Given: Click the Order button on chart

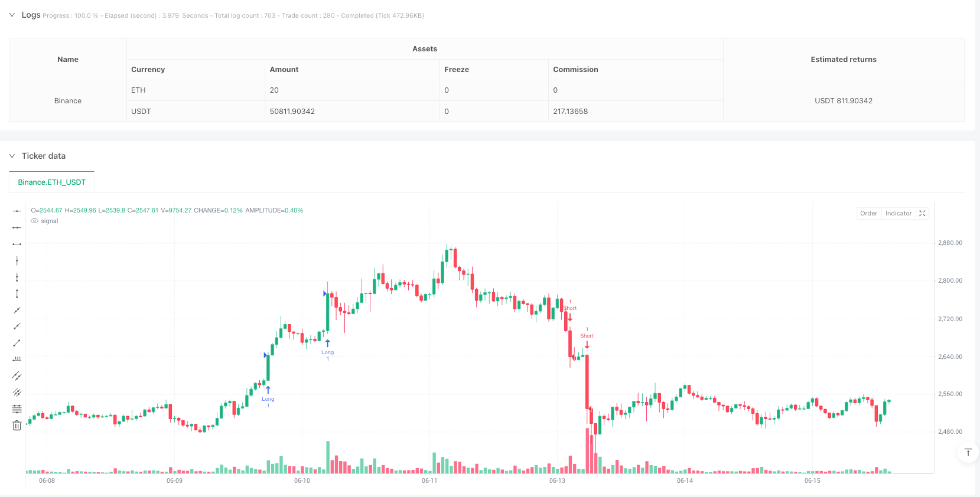Looking at the screenshot, I should coord(868,213).
